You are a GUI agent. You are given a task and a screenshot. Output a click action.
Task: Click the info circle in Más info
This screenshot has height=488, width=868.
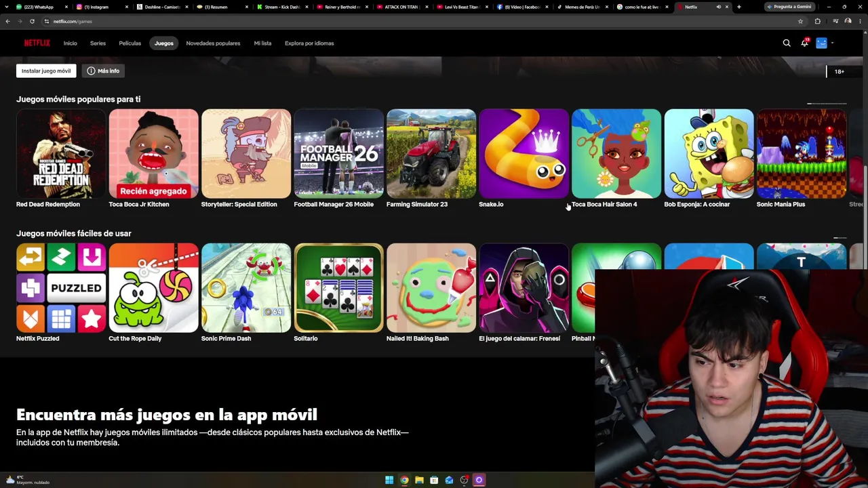click(x=91, y=70)
